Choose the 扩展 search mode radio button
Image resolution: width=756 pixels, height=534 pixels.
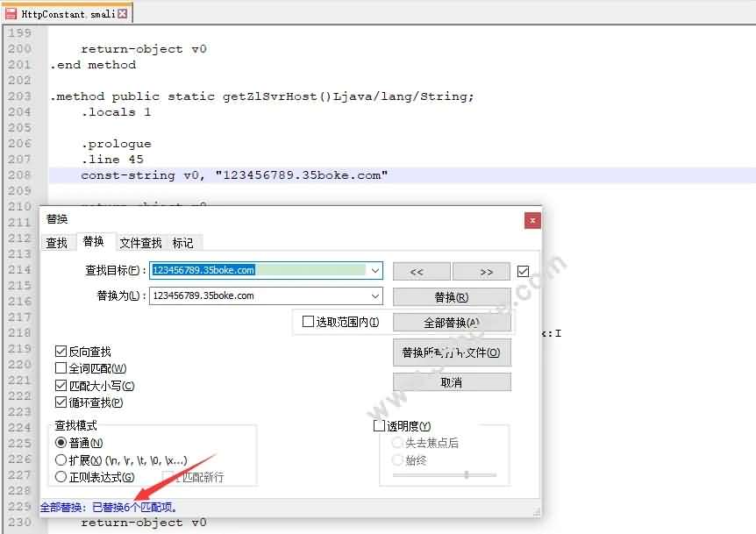click(x=61, y=460)
